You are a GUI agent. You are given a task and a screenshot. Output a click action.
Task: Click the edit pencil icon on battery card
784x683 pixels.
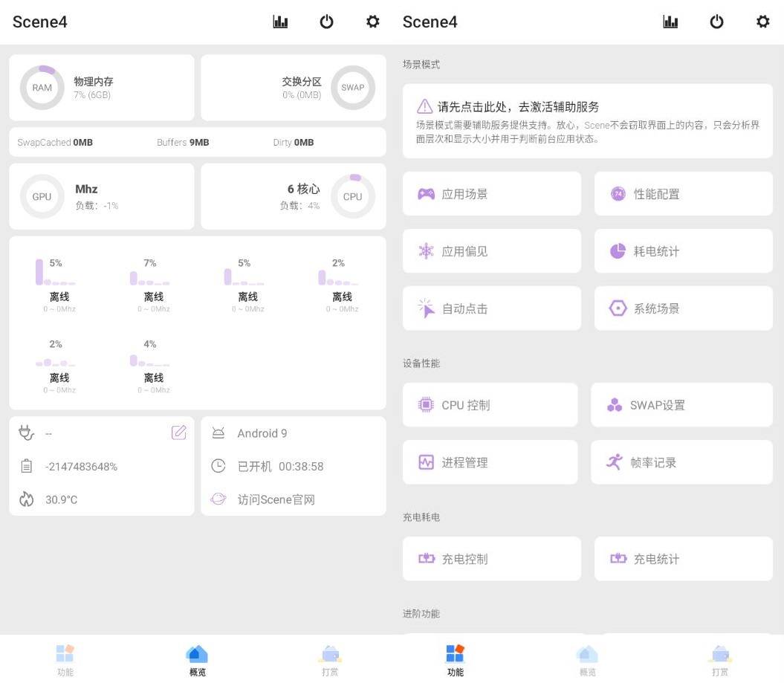(178, 432)
